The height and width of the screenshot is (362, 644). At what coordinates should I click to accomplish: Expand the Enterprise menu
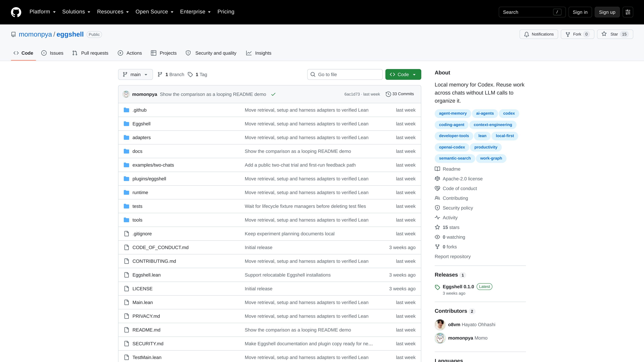coord(196,12)
